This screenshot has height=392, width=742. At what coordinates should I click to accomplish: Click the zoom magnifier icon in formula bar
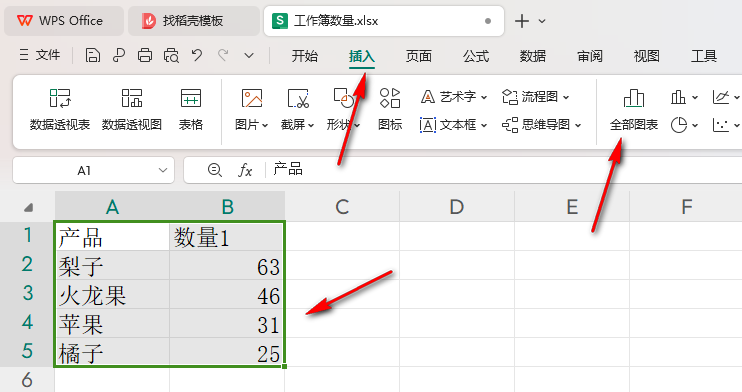click(215, 169)
